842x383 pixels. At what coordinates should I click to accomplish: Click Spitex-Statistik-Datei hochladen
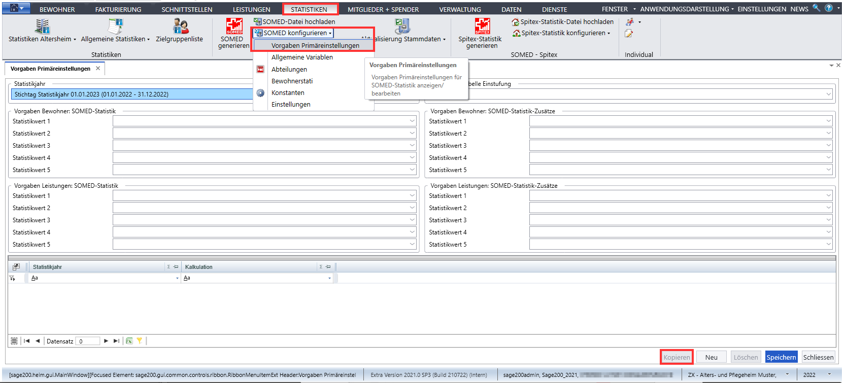click(x=563, y=22)
